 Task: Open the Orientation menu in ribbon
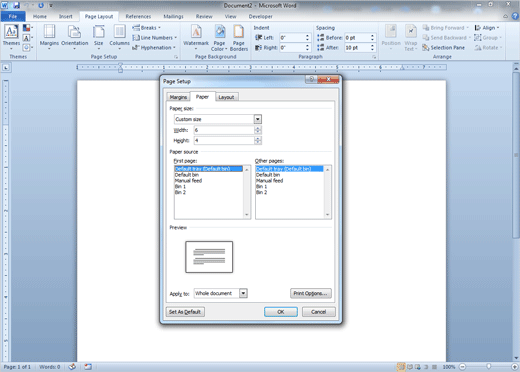tap(75, 37)
